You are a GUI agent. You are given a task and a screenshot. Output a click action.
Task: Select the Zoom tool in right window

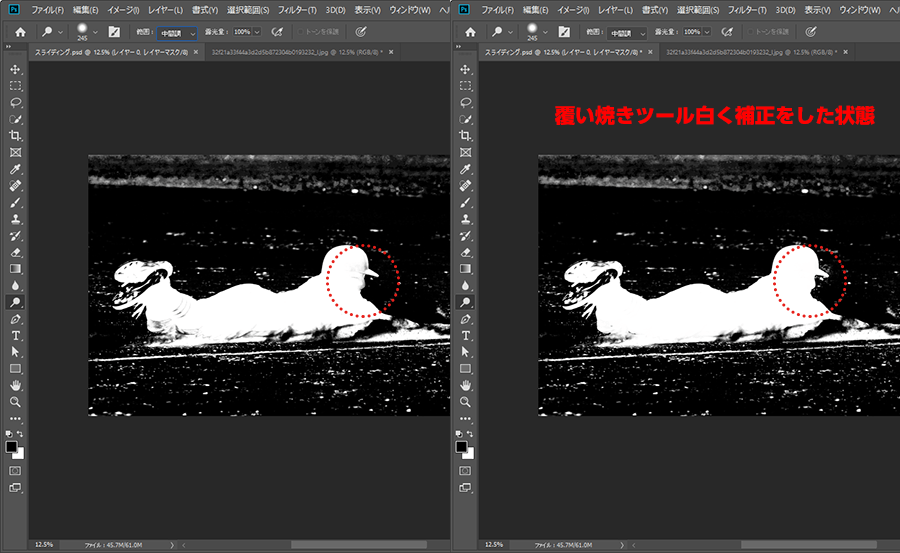[x=465, y=402]
